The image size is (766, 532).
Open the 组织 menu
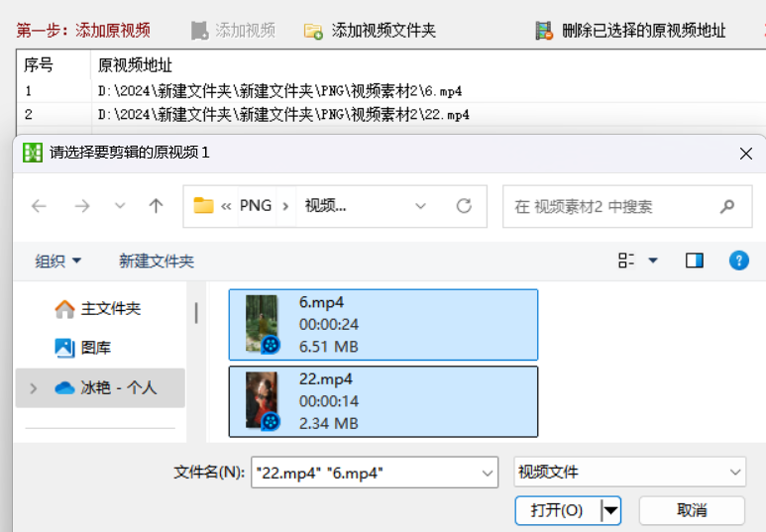tap(57, 261)
